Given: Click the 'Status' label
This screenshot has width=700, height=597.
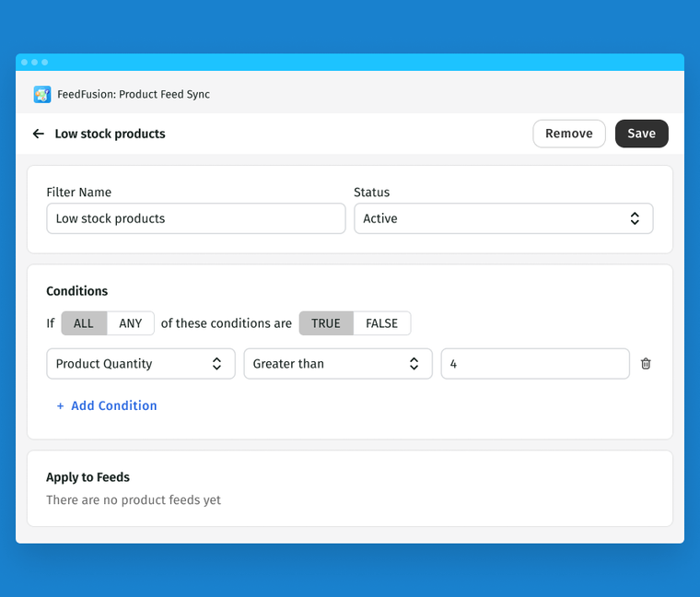Looking at the screenshot, I should click(371, 193).
